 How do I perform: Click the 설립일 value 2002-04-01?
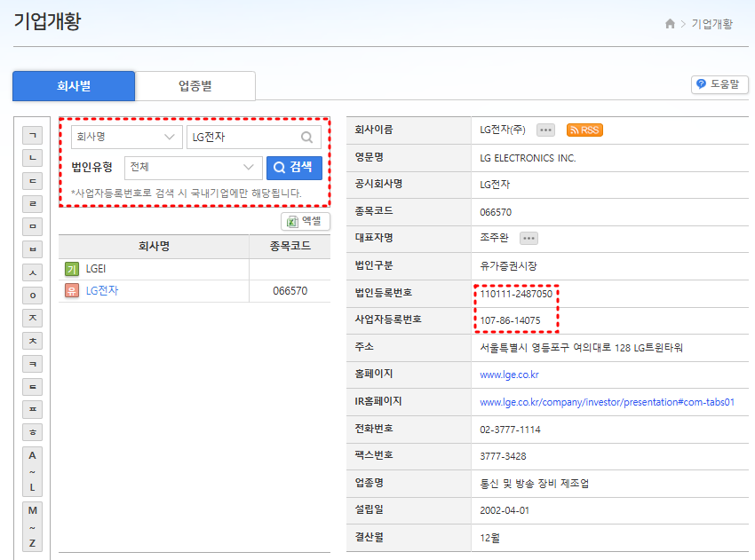point(505,510)
